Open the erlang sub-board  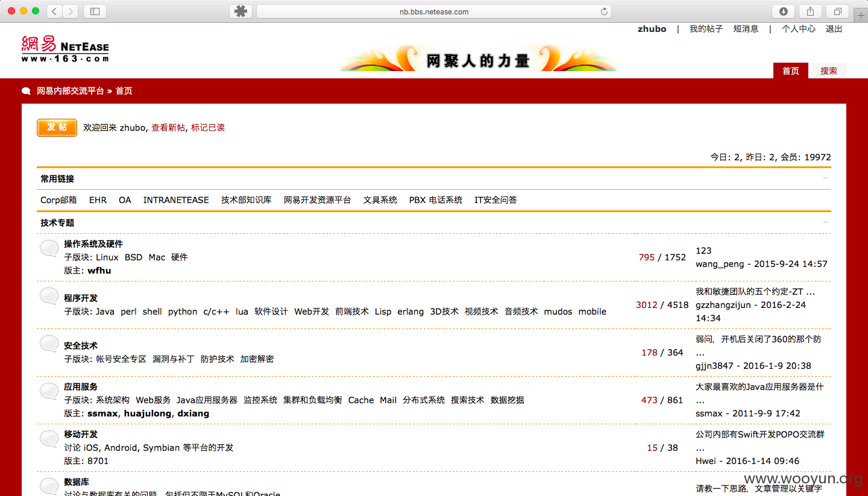coord(410,312)
